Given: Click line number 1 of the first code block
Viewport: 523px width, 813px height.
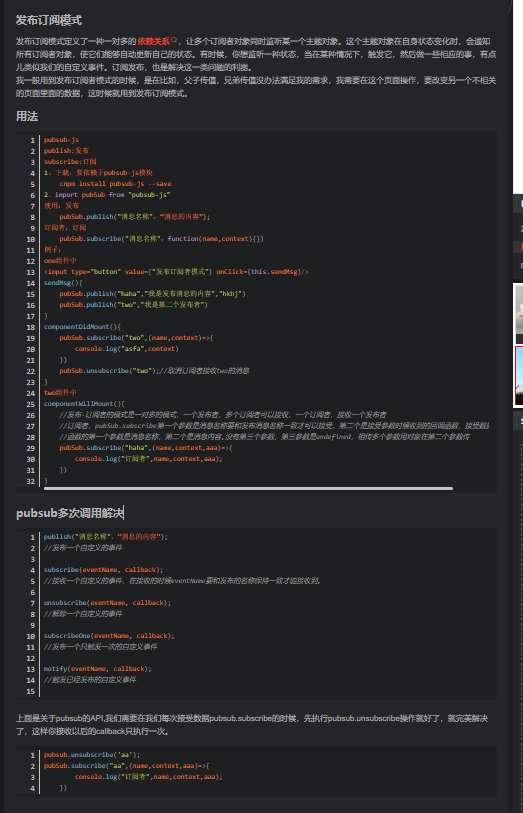Looking at the screenshot, I should tap(33, 141).
